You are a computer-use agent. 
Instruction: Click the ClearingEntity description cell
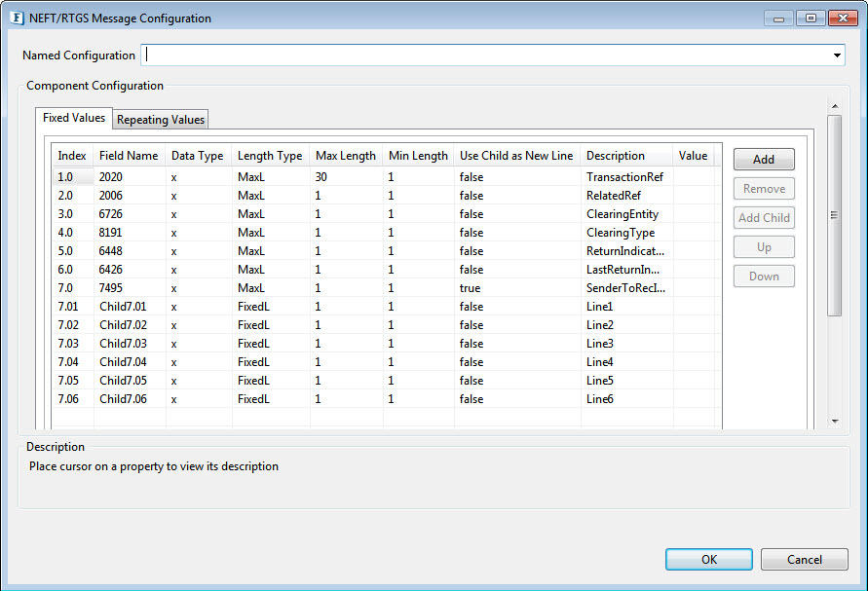pos(623,214)
